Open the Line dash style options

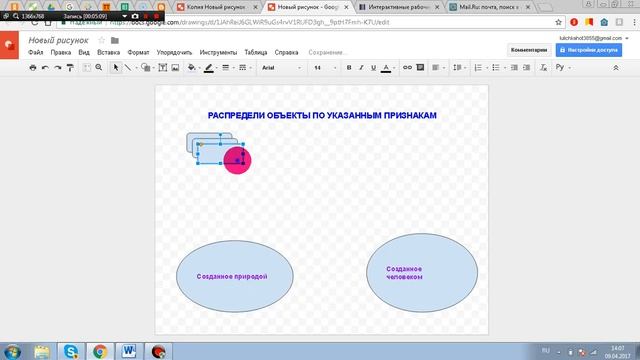(243, 68)
